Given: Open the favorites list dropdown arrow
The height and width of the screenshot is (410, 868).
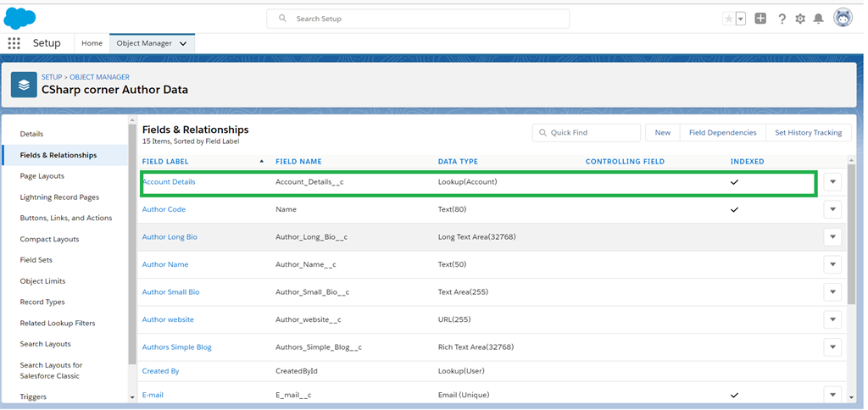Looking at the screenshot, I should 741,19.
